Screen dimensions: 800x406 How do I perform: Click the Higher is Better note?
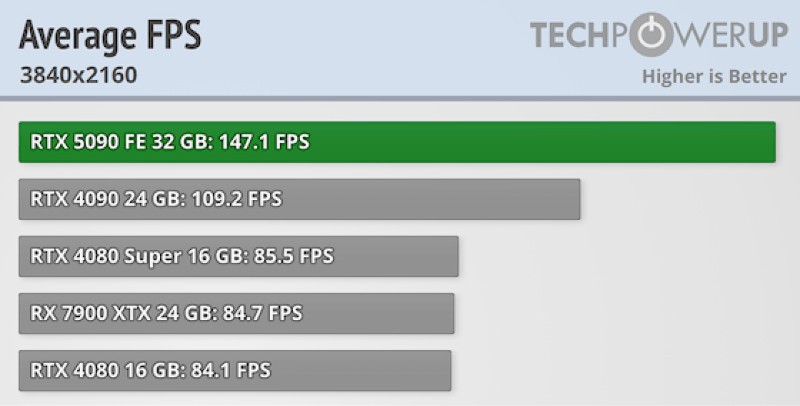(714, 77)
